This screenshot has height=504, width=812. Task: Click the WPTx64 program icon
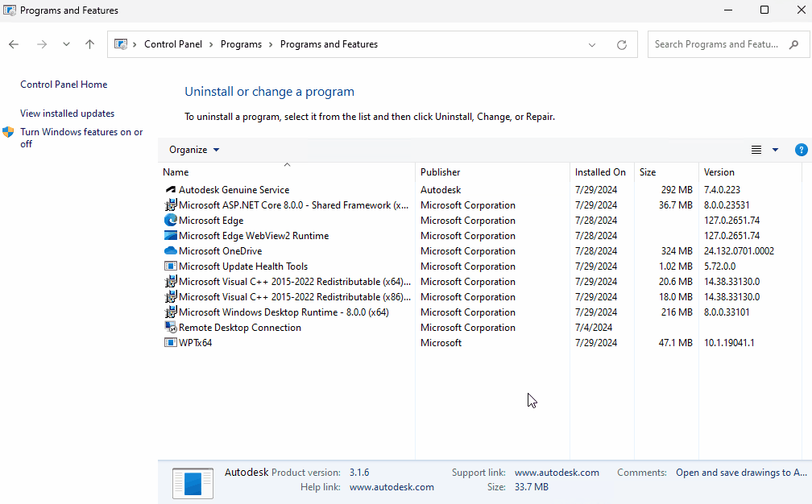170,342
